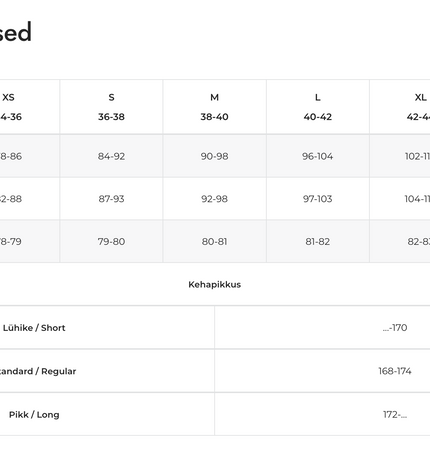The width and height of the screenshot is (430, 473).
Task: Click the Standard / Regular row label
Action: coord(38,371)
